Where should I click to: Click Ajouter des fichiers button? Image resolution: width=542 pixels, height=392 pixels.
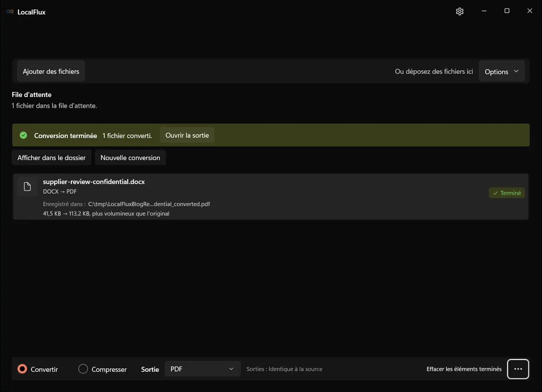coord(51,71)
